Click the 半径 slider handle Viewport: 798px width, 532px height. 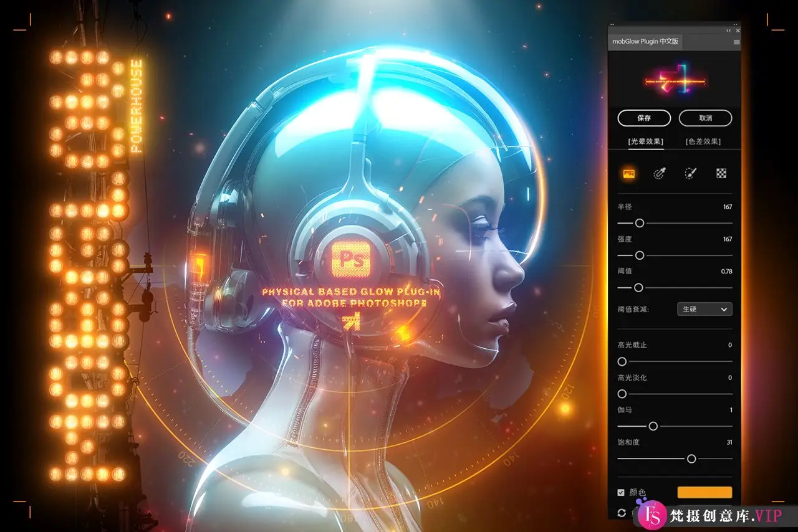[x=639, y=223]
